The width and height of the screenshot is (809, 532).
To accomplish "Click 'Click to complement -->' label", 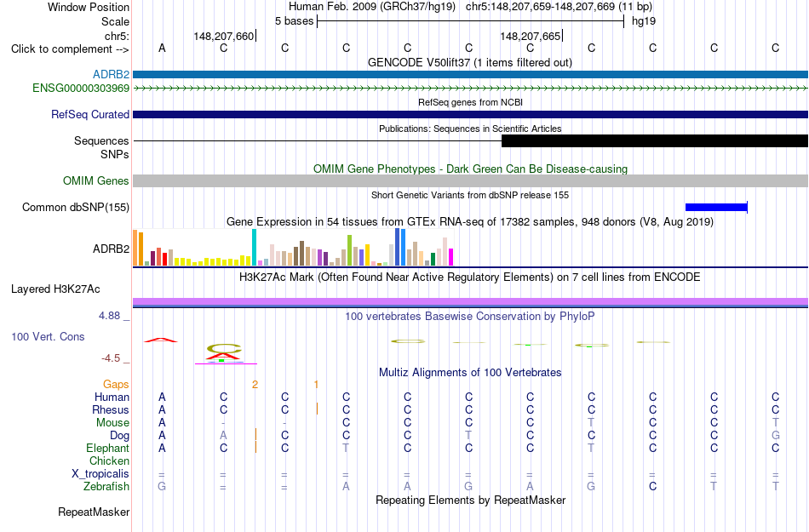I will click(70, 49).
